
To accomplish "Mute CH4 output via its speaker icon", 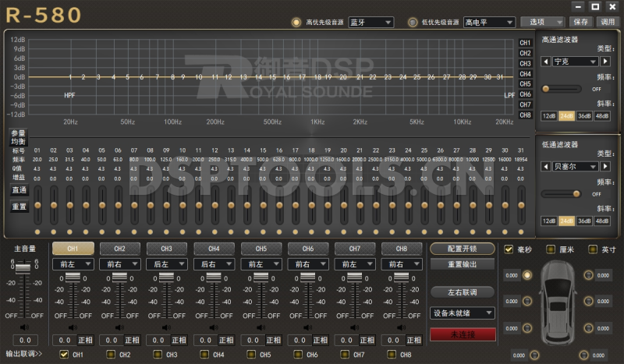I will 214,327.
